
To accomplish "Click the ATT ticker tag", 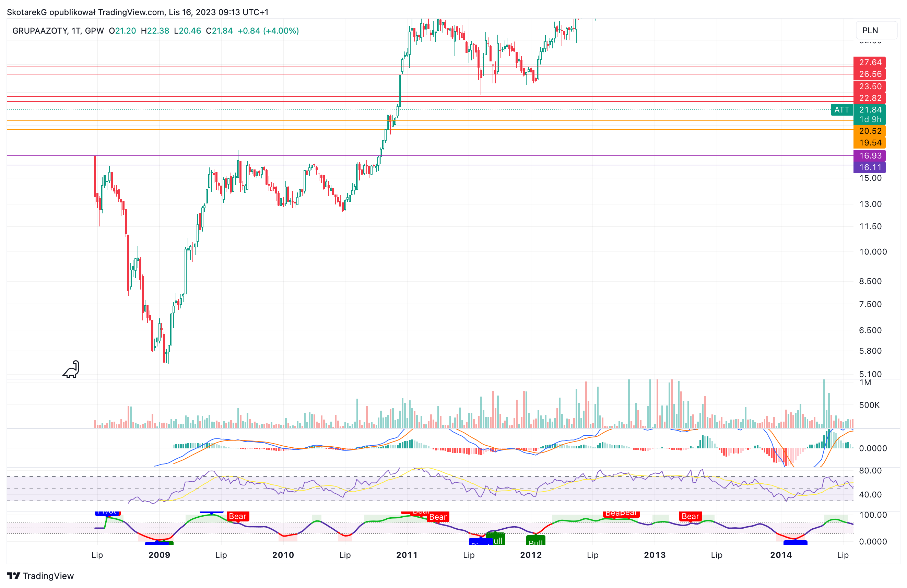I will click(841, 110).
